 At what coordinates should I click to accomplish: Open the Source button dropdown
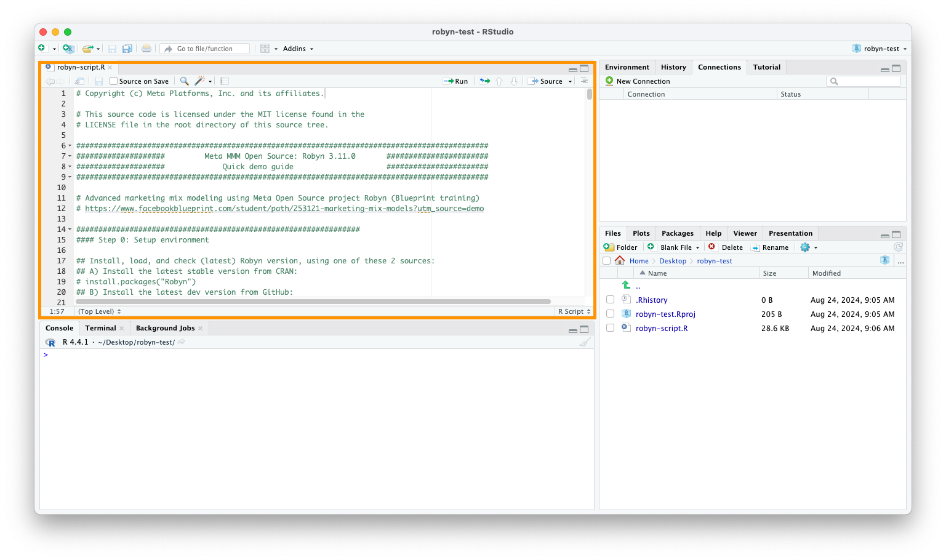pos(569,81)
